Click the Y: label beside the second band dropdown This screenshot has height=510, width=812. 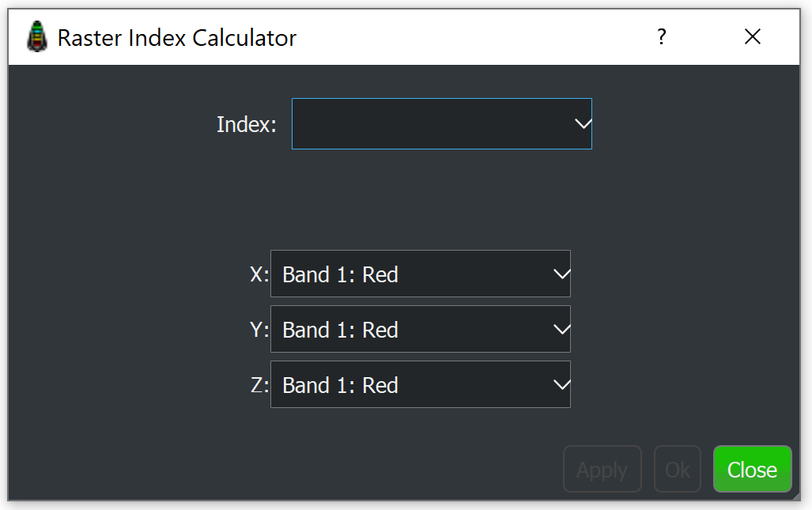[x=259, y=330]
